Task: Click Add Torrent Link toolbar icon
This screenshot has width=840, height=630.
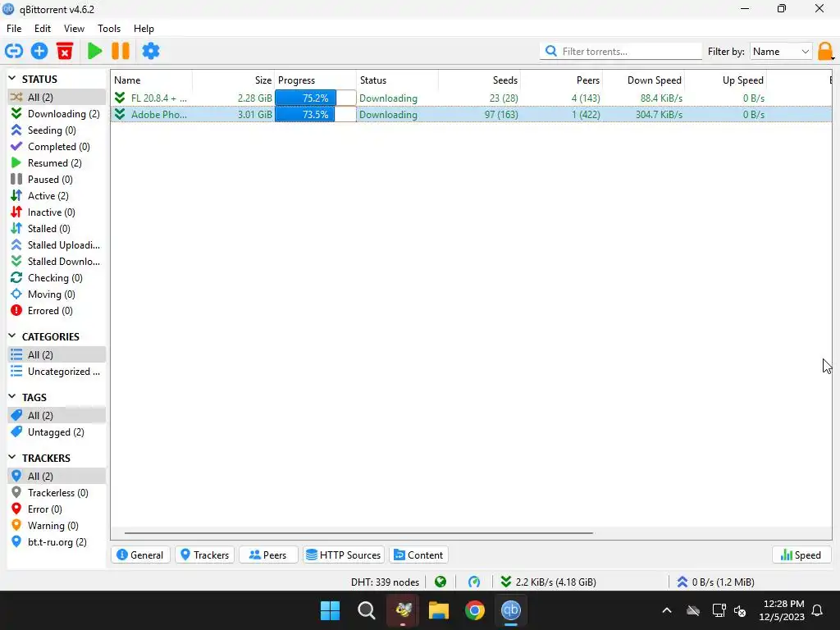Action: [14, 52]
